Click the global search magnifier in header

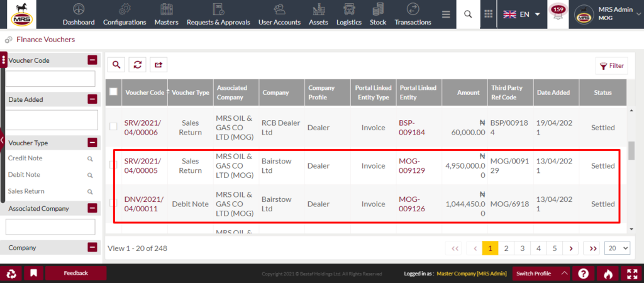tap(468, 14)
